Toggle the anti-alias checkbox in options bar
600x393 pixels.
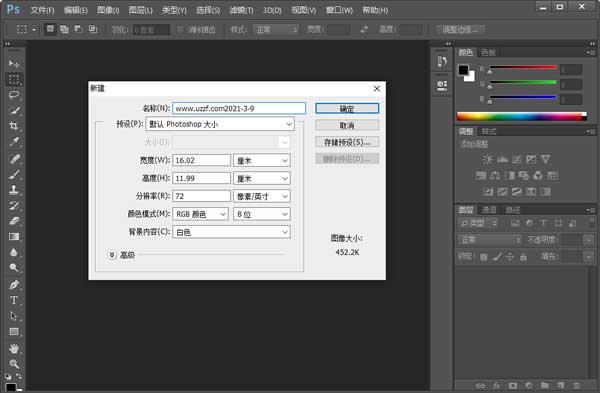click(x=180, y=29)
